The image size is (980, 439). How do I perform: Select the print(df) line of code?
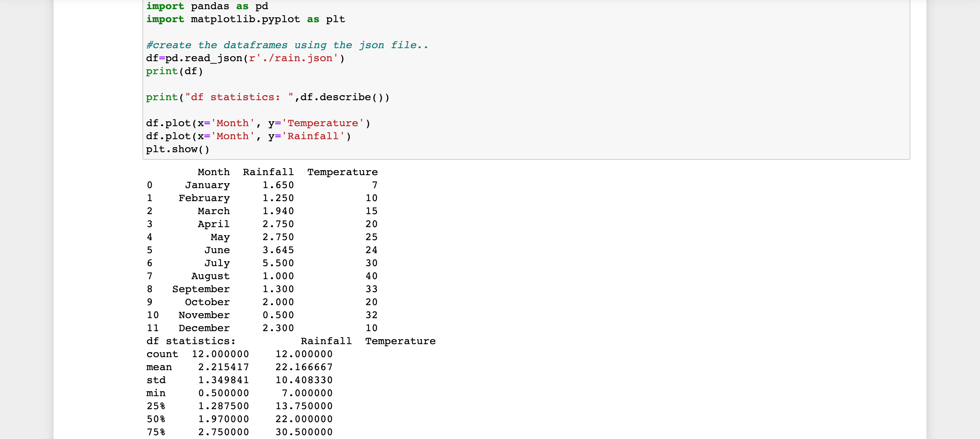click(173, 71)
